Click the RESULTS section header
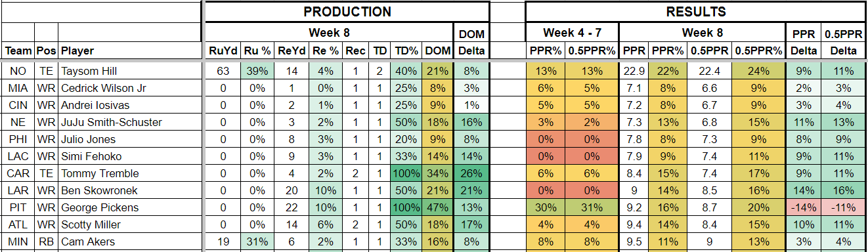 point(696,12)
